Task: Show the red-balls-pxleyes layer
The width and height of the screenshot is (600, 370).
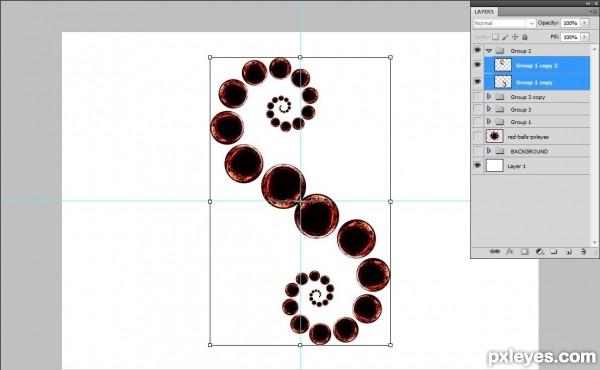Action: coord(478,136)
